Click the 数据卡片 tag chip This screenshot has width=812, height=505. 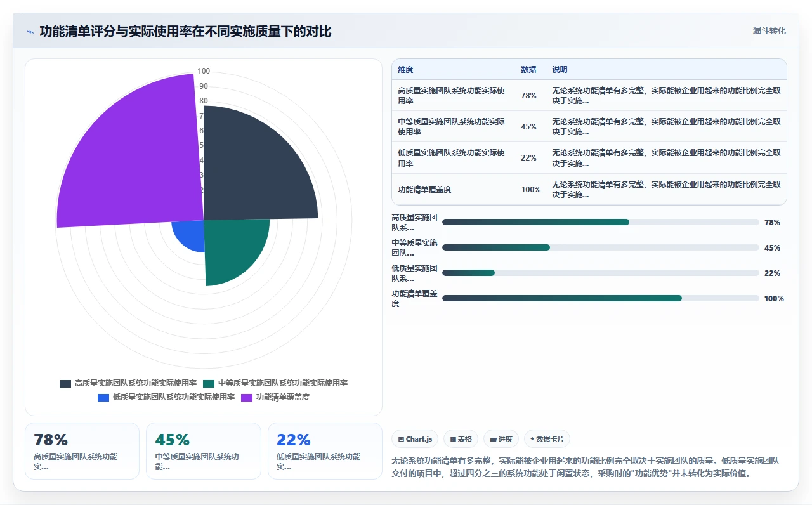[547, 439]
